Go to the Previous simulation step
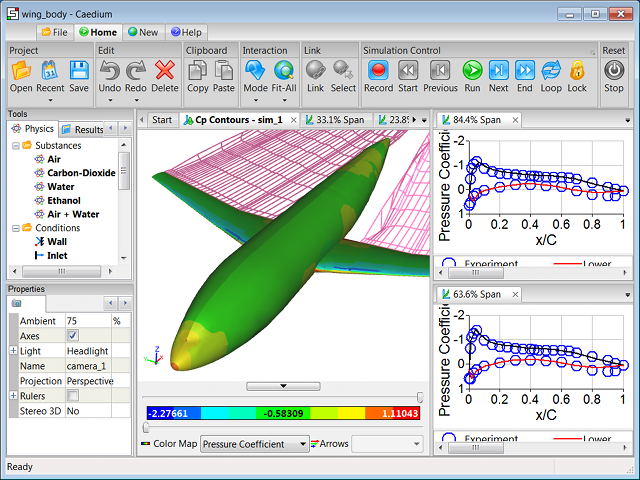Viewport: 640px width, 480px height. click(x=440, y=76)
